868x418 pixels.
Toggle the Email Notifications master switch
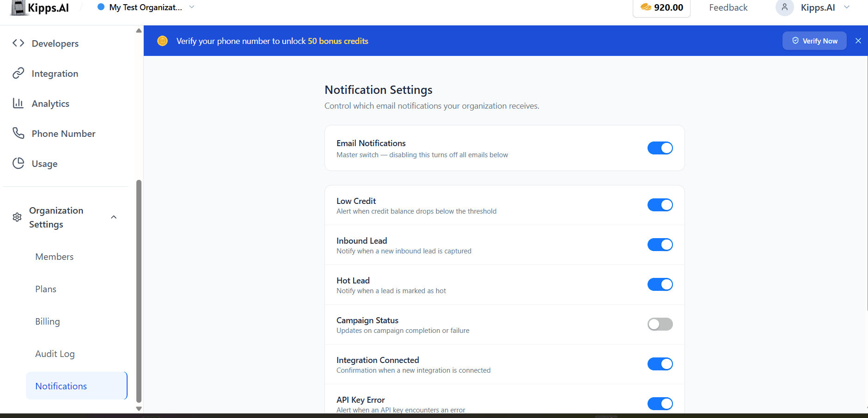click(x=660, y=148)
